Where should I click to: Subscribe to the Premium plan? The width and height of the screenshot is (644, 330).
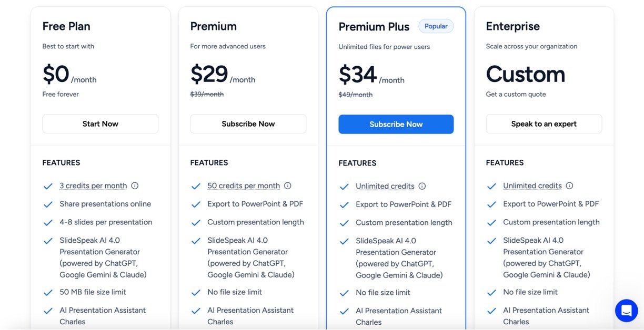248,124
